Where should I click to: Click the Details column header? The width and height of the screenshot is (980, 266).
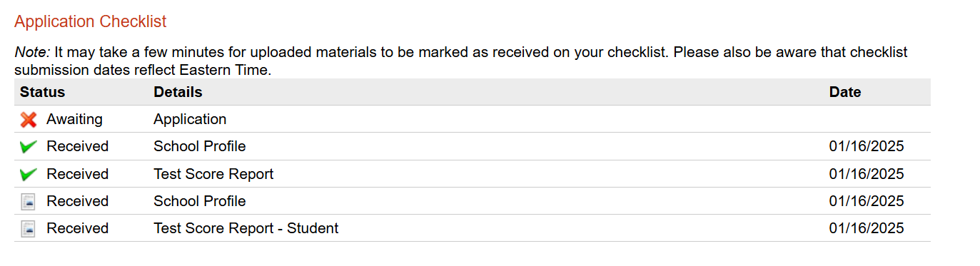[178, 92]
